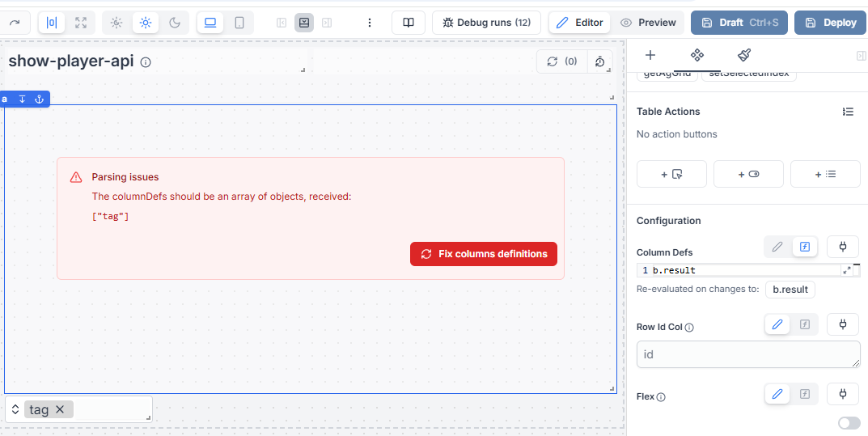This screenshot has height=436, width=868.
Task: Switch to dark mode moon icon
Action: point(175,23)
